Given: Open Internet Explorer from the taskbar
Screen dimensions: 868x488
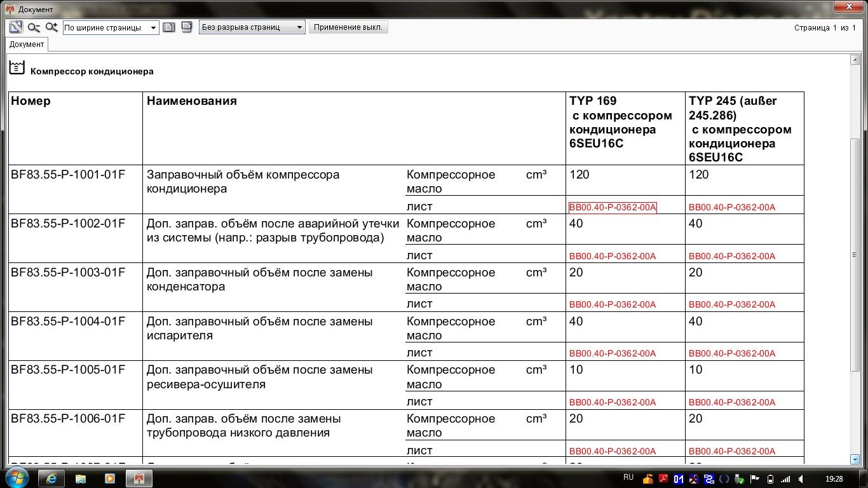Looking at the screenshot, I should pos(52,478).
